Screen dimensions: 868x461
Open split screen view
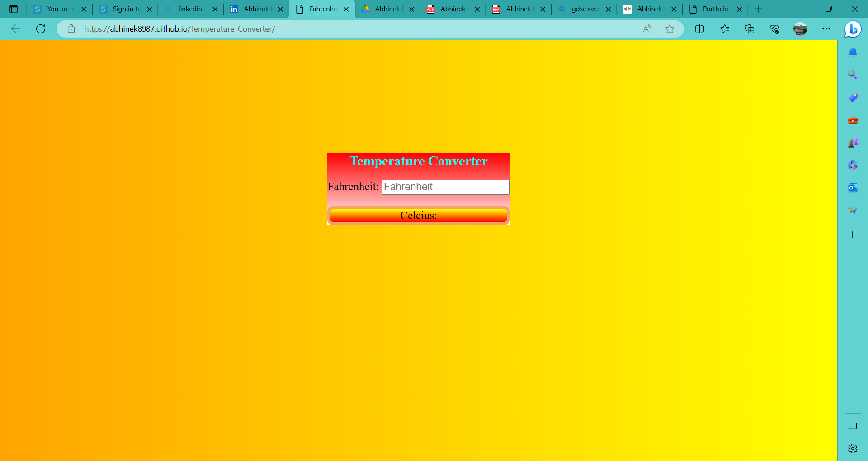tap(699, 29)
